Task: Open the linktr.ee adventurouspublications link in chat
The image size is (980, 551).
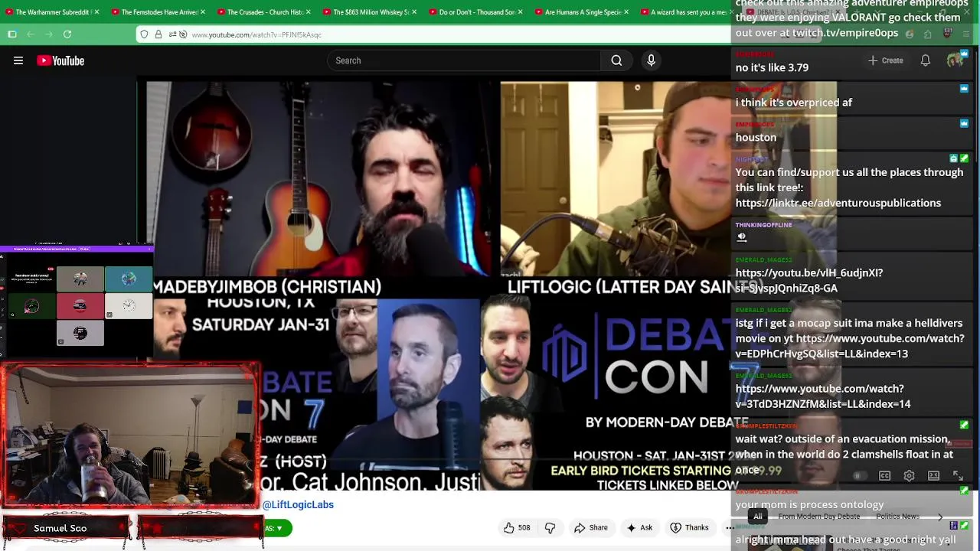Action: point(838,203)
